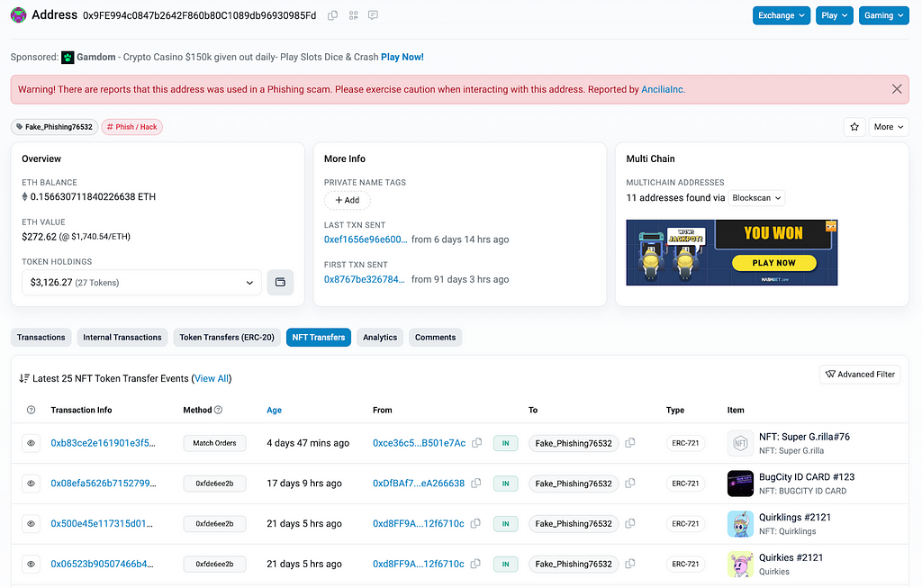Open Transaction Info help icon

point(32,410)
